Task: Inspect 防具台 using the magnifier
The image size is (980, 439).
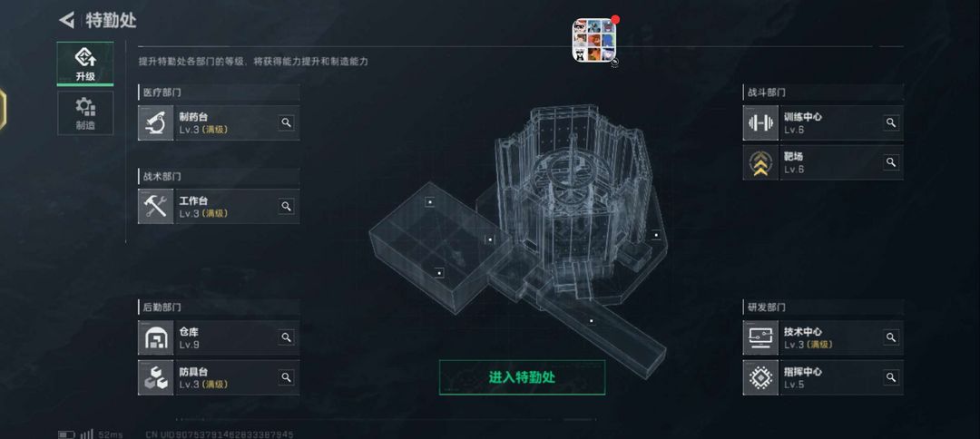Action: [x=286, y=377]
